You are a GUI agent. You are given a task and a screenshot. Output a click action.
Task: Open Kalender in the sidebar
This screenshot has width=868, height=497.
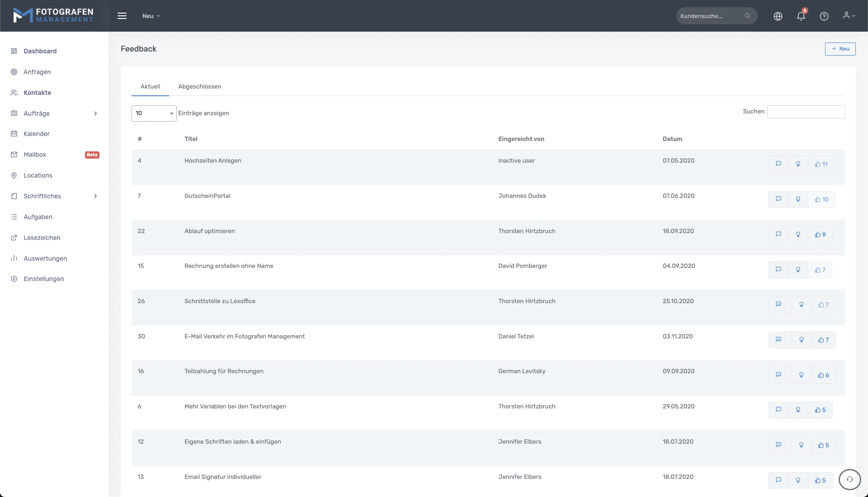[36, 134]
